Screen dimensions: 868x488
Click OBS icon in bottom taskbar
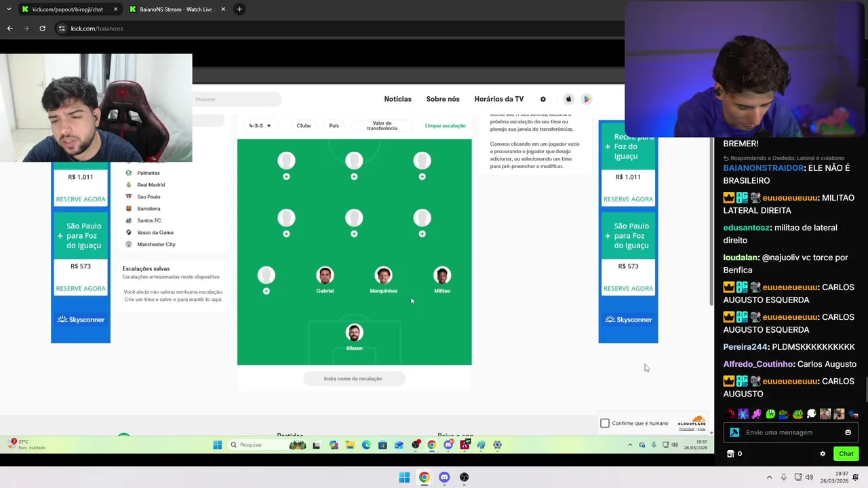(x=465, y=477)
